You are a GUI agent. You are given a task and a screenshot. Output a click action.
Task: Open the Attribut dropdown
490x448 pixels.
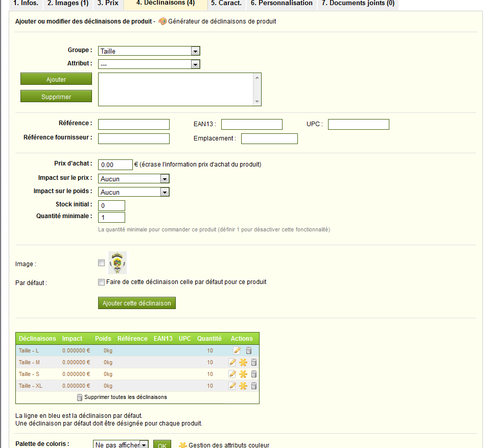click(x=149, y=64)
